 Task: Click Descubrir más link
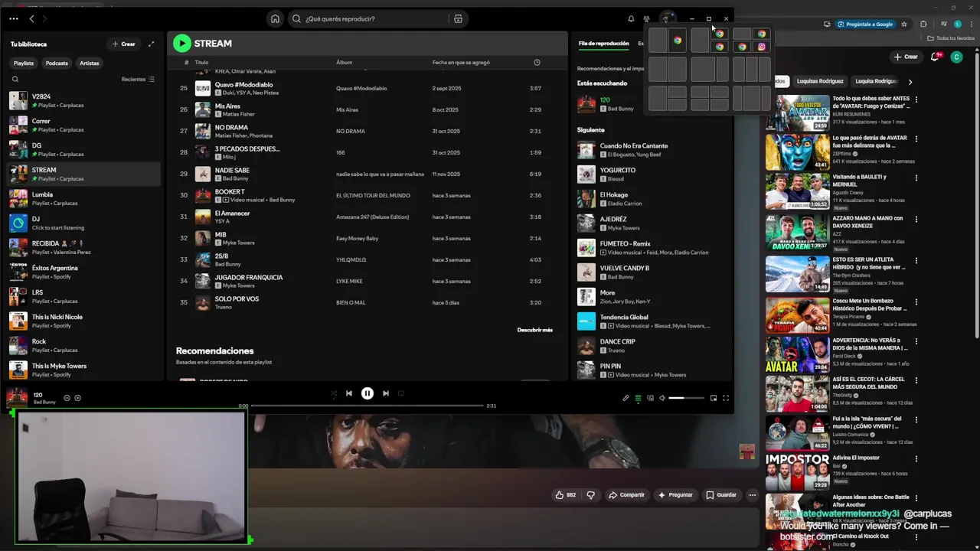(534, 330)
